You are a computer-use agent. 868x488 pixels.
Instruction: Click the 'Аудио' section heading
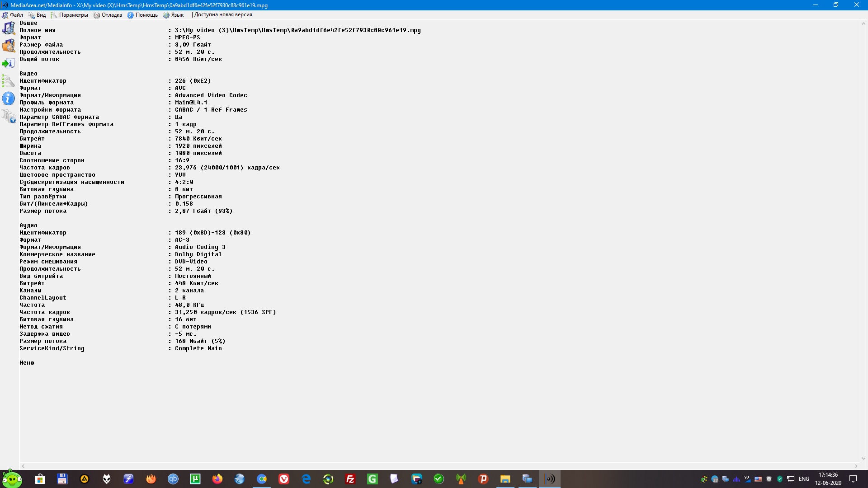[28, 225]
